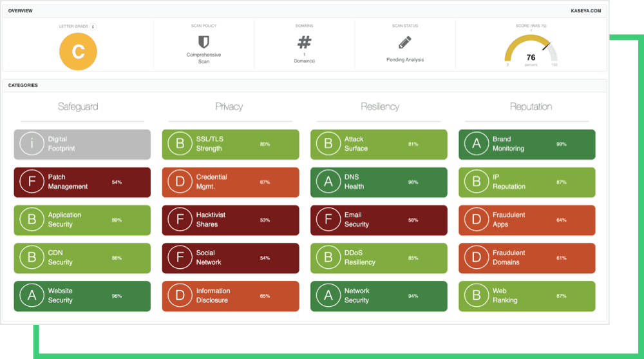
Task: Open the Email Security tile
Action: tap(379, 220)
